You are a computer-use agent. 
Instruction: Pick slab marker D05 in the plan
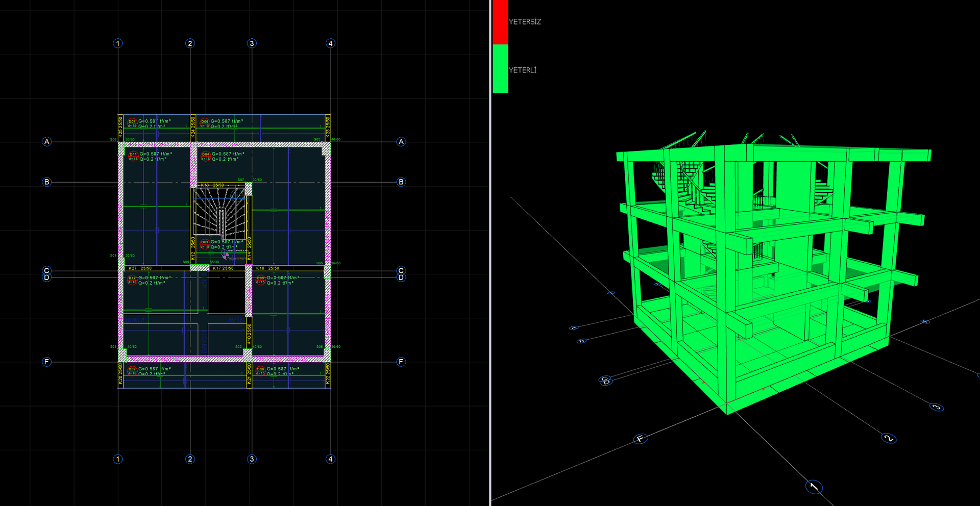260,280
